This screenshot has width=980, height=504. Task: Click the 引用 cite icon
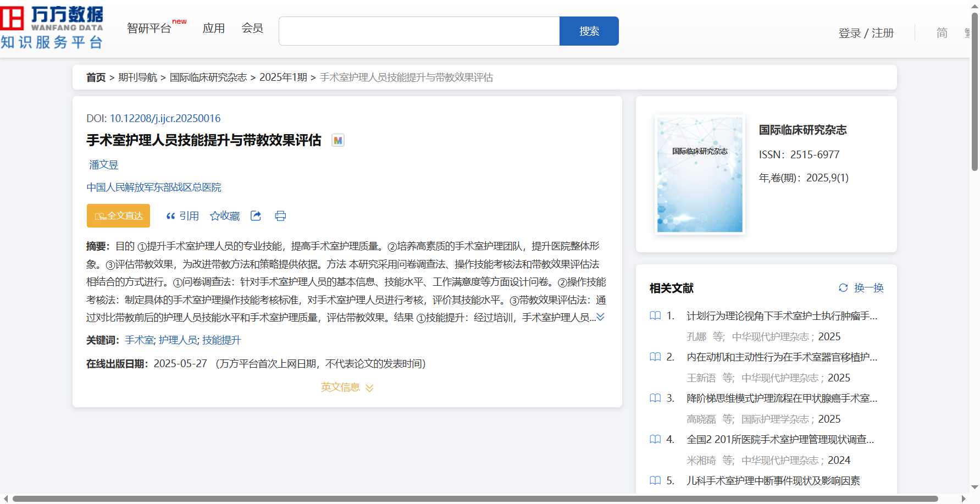(182, 216)
